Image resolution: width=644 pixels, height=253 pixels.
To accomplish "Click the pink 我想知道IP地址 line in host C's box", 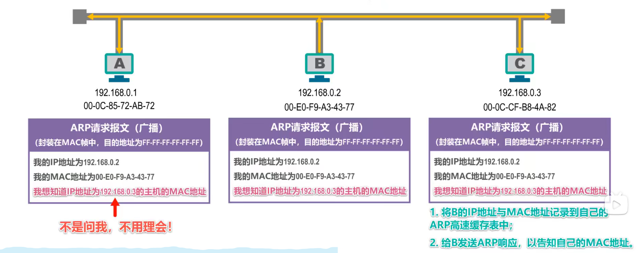I will click(520, 191).
